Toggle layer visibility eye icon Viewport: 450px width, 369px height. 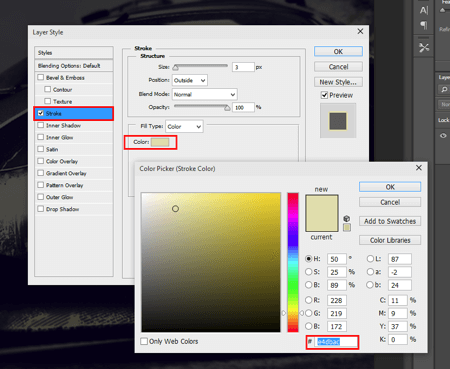pyautogui.click(x=443, y=136)
